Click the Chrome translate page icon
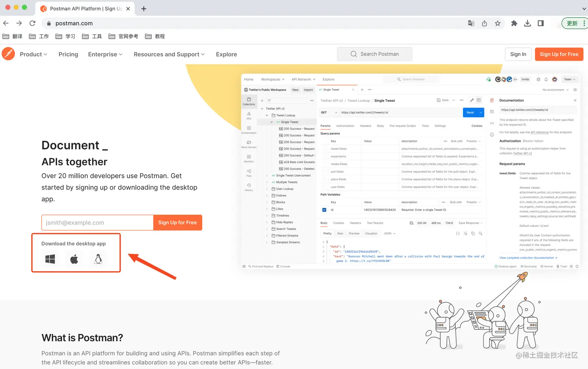The width and height of the screenshot is (588, 369). click(471, 23)
